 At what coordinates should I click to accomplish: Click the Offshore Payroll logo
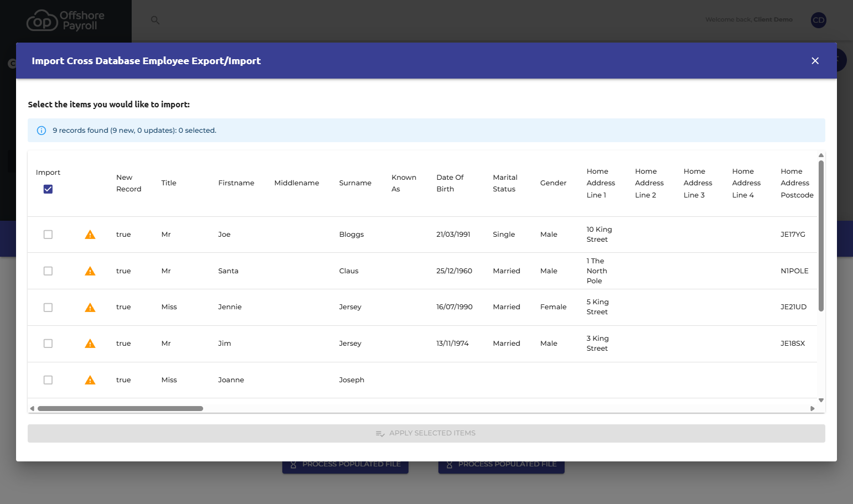[65, 20]
